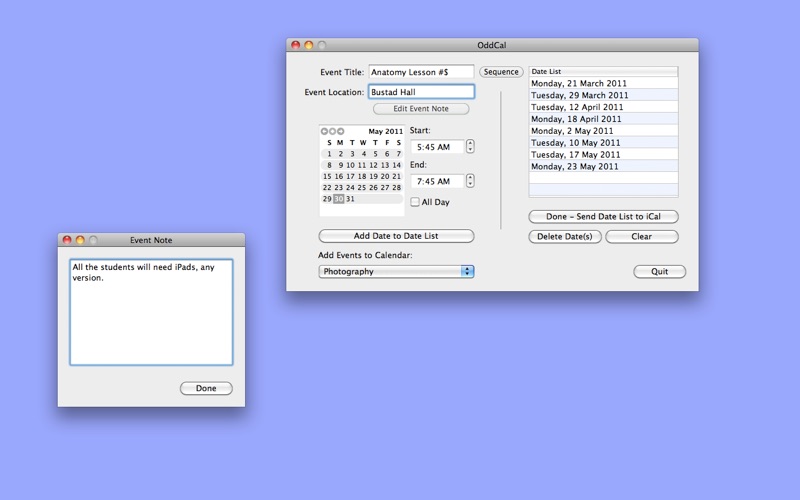Screen dimensions: 800x500
Task: Click the End time stepper arrows
Action: pyautogui.click(x=470, y=181)
